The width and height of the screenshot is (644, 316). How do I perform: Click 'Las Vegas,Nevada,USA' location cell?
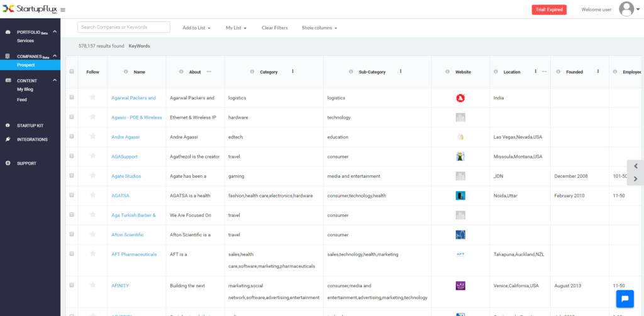518,137
